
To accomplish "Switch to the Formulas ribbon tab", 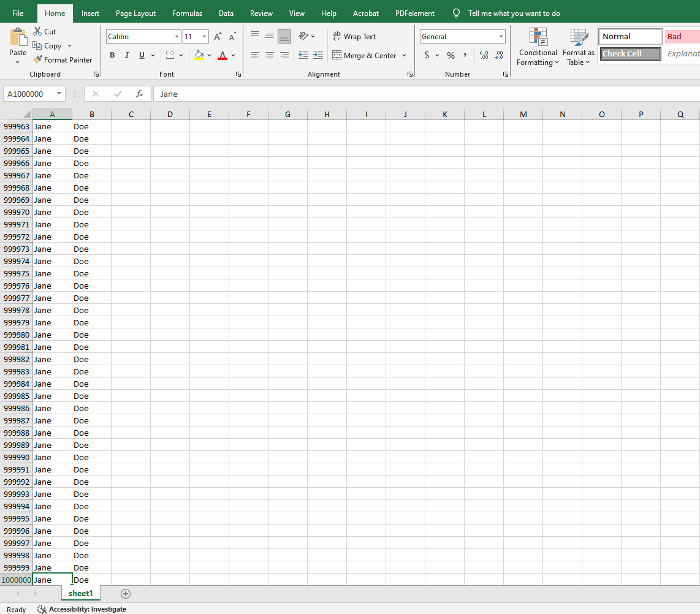I will point(187,13).
